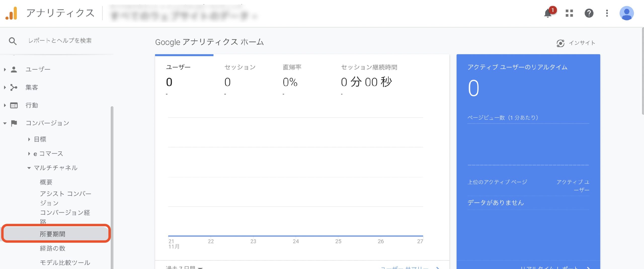Expand the 目標 (Goals) section

point(29,139)
